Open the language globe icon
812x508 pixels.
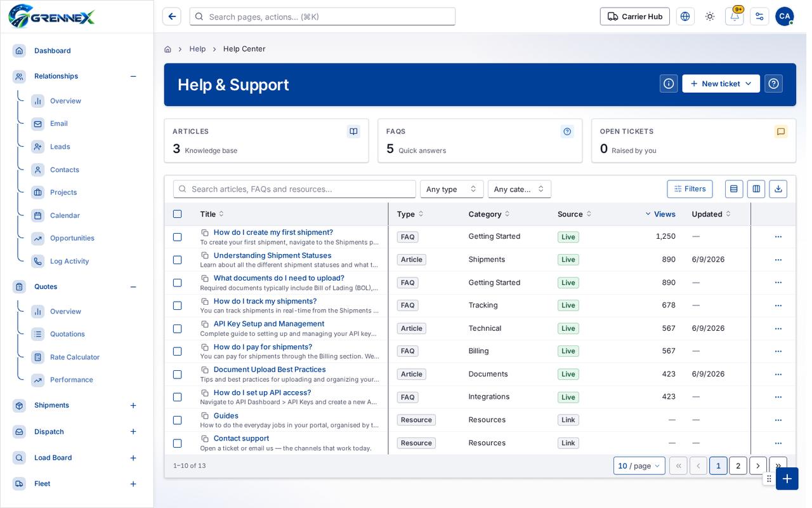(685, 17)
